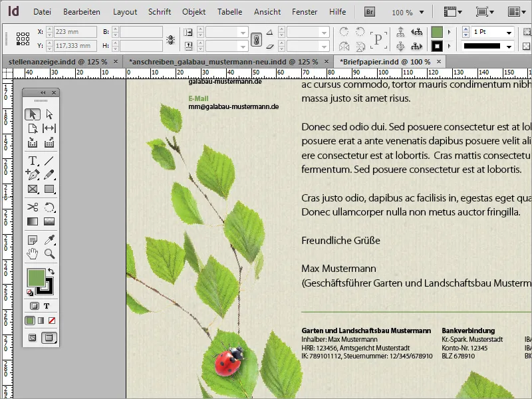Apply solid color mode button
The image size is (532, 399).
30,321
